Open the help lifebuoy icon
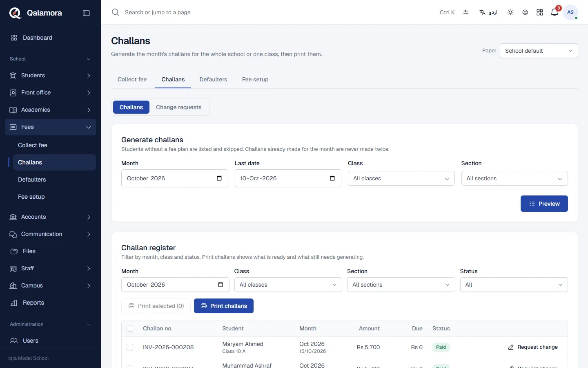Image resolution: width=588 pixels, height=368 pixels. [x=525, y=12]
